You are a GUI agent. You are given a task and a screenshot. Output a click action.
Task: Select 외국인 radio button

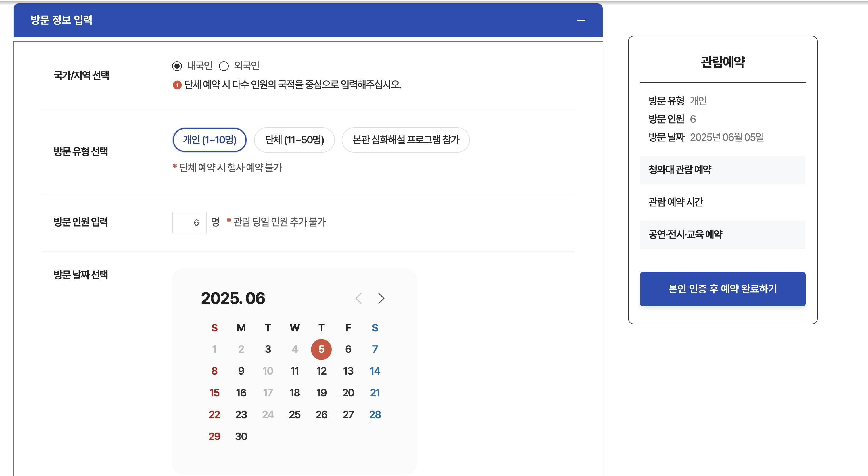(224, 66)
